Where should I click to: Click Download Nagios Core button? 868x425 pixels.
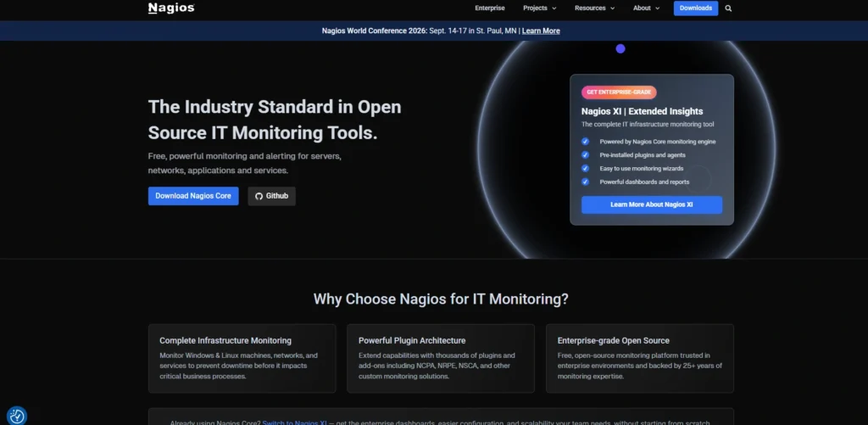point(193,196)
